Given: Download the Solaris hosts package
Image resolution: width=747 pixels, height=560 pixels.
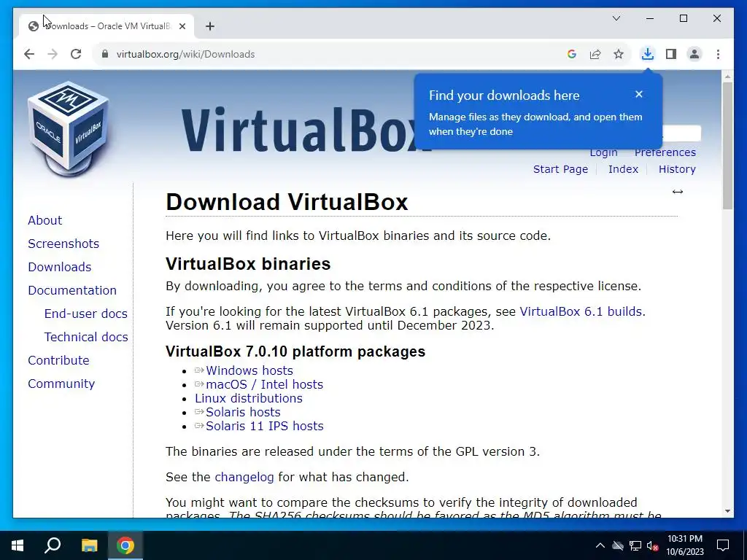Looking at the screenshot, I should (x=243, y=412).
